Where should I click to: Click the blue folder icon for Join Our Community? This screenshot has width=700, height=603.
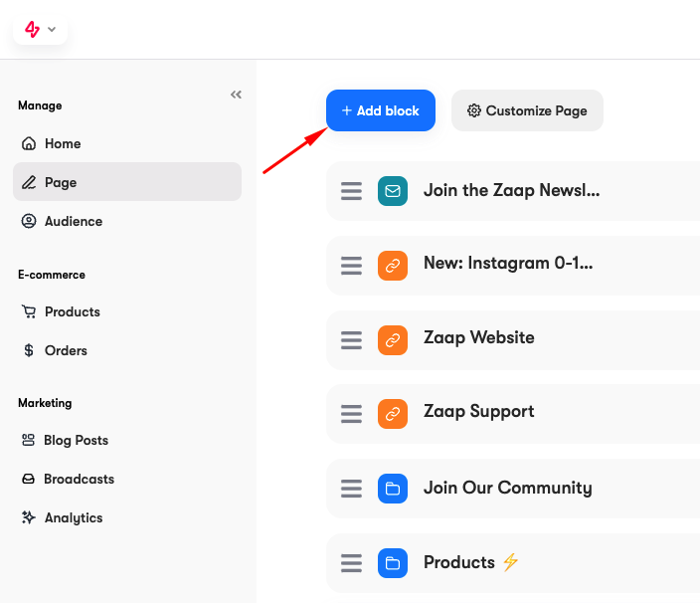coord(393,489)
